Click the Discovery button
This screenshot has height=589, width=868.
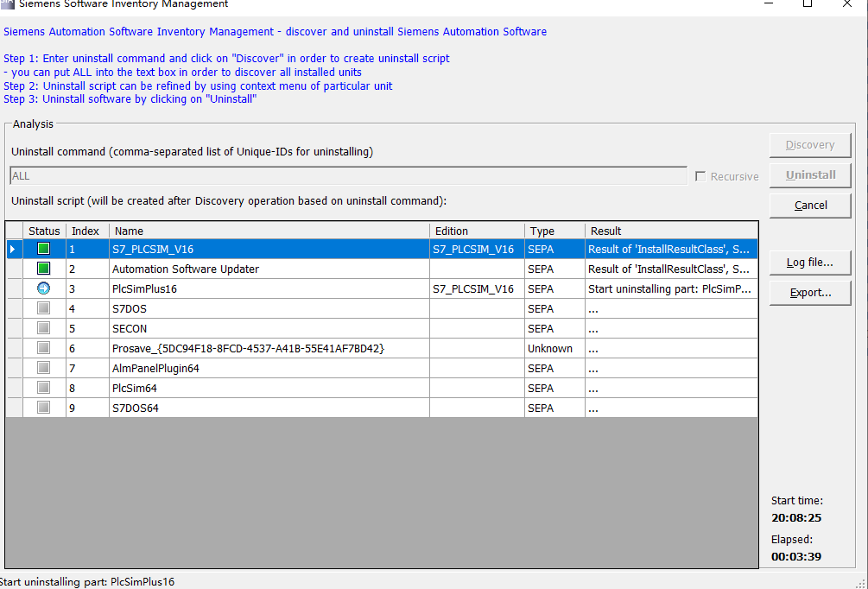[810, 145]
